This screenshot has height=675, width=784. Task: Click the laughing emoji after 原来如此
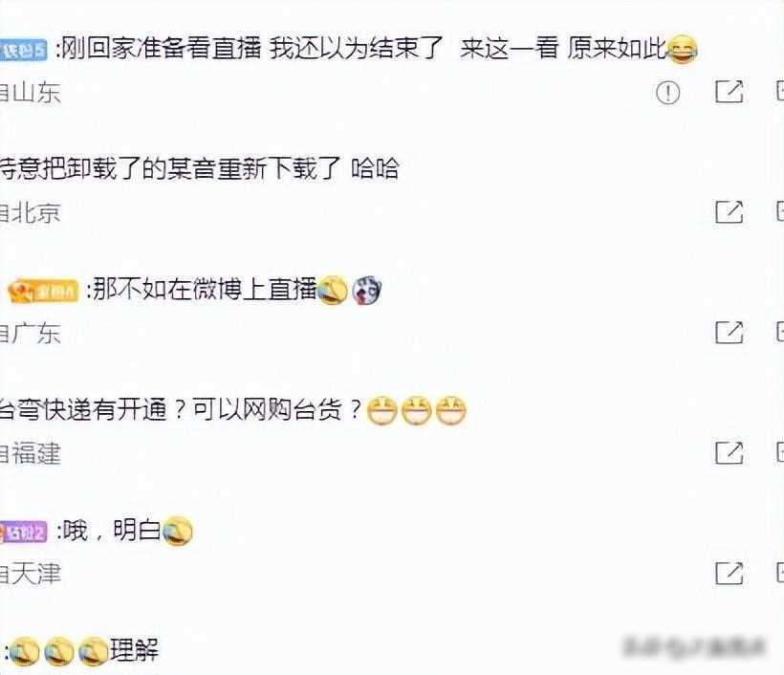(683, 50)
